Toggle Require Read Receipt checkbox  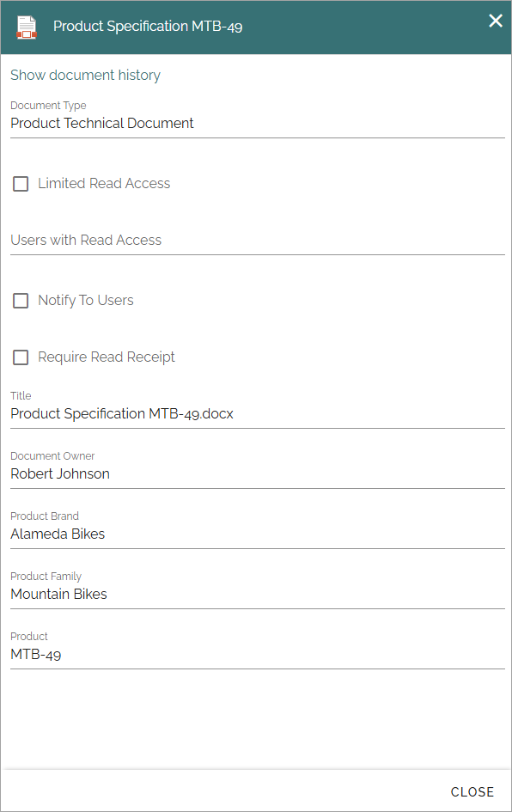(x=21, y=357)
